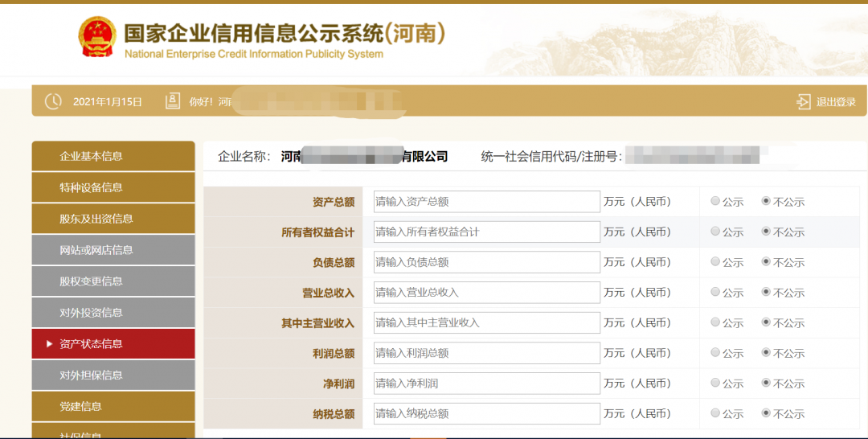Choose 公示 for 纳税总额

715,413
